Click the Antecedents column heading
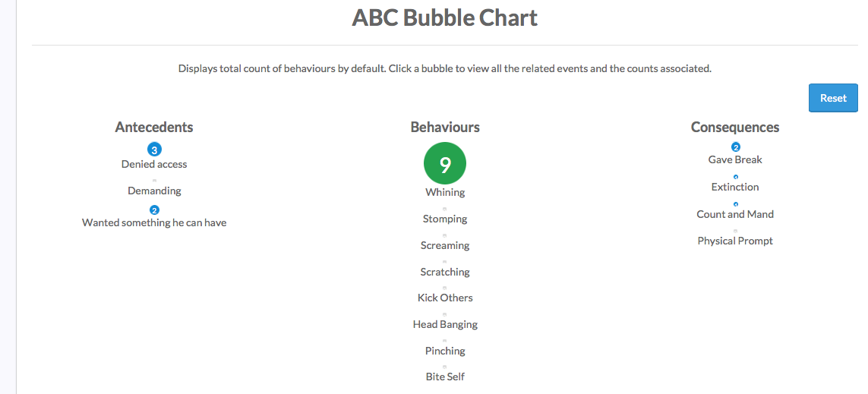This screenshot has height=394, width=868. [x=154, y=128]
